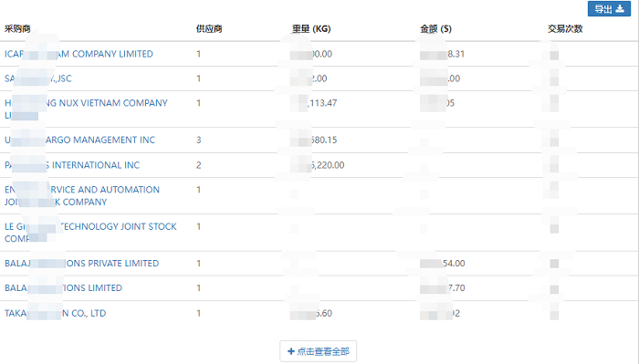Open CARGO MANAGEMENT INC buyer link
639x364 pixels.
coord(80,140)
